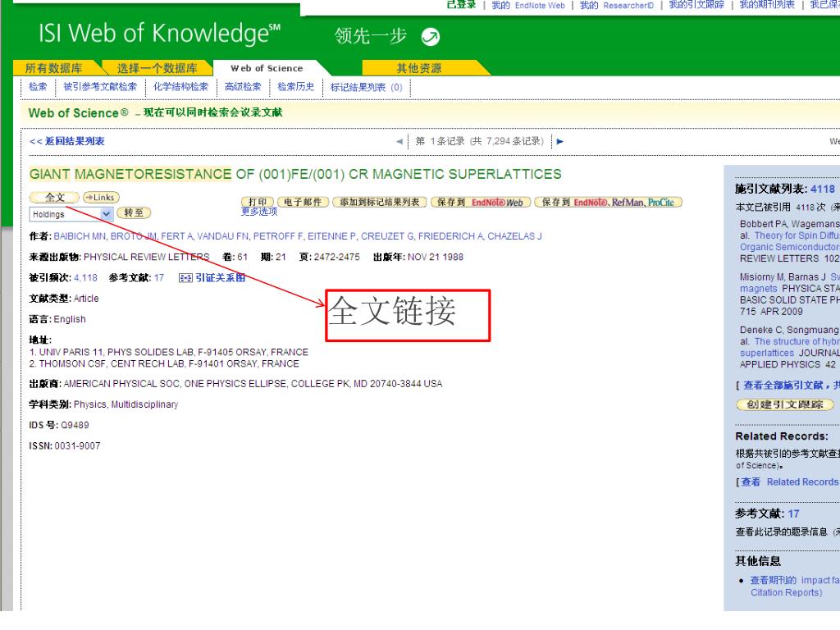Return to results via 返回结果列表
The width and height of the screenshot is (840, 630).
67,141
